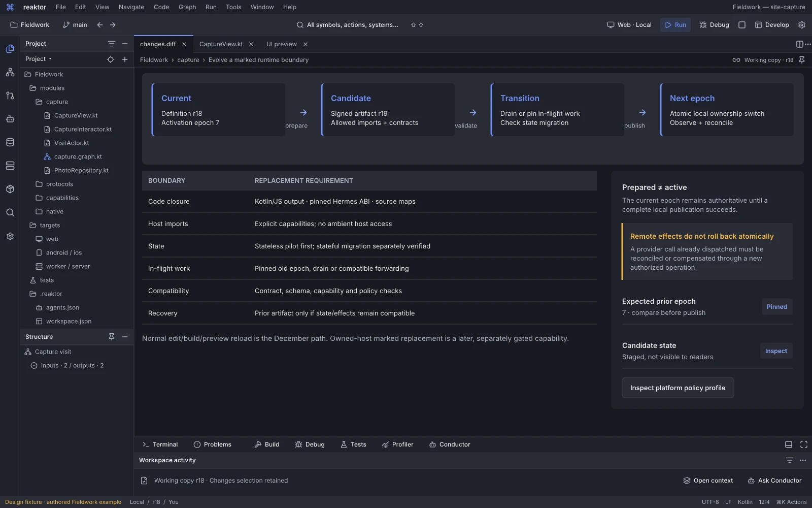812x508 pixels.
Task: Open the database sidebar icon
Action: coord(10,142)
